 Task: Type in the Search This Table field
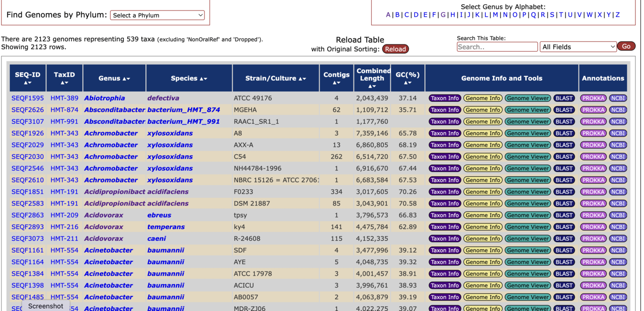pyautogui.click(x=497, y=47)
